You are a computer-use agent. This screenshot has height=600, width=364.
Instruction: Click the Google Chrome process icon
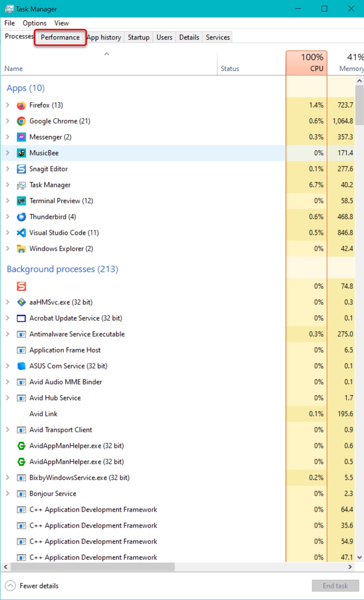pyautogui.click(x=21, y=121)
